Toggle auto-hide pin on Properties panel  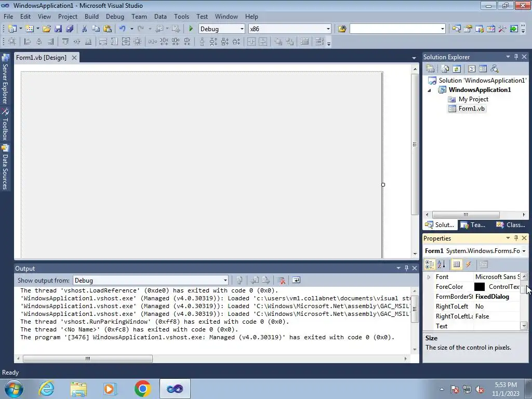click(x=516, y=238)
